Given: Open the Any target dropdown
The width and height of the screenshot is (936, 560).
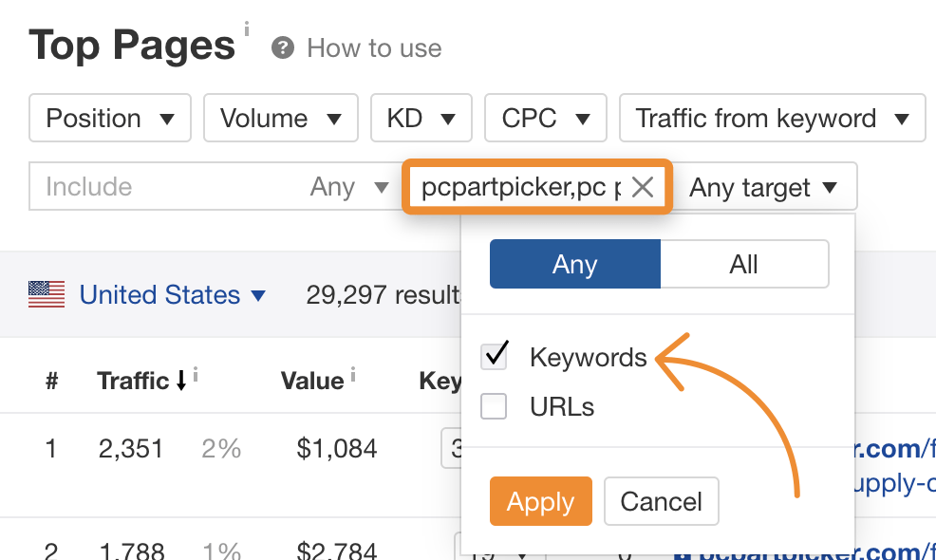Looking at the screenshot, I should pyautogui.click(x=765, y=186).
